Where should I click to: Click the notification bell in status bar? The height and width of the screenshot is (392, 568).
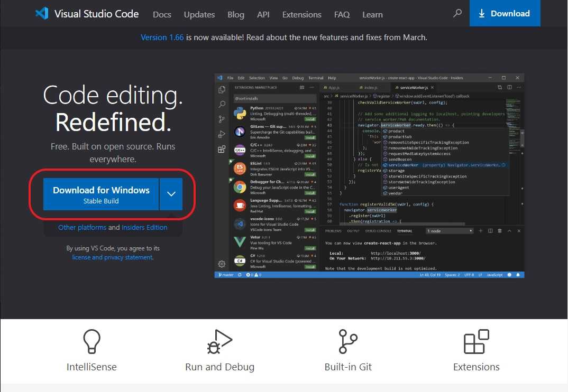point(518,275)
